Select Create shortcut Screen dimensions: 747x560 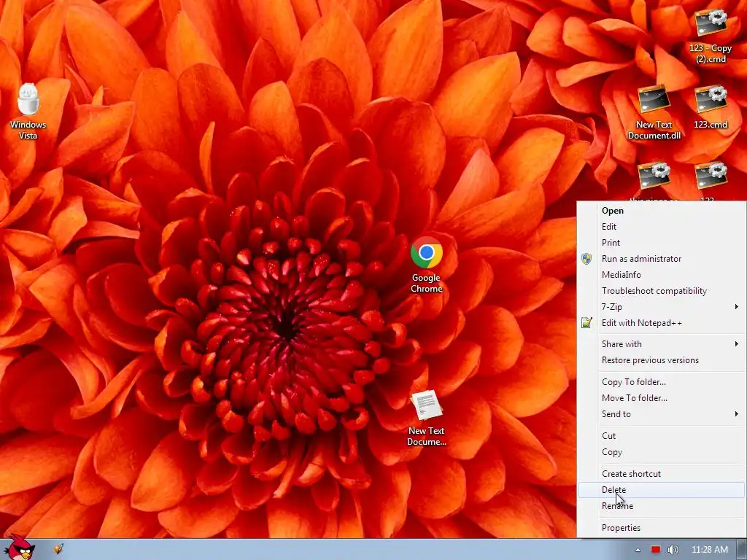coord(662,474)
